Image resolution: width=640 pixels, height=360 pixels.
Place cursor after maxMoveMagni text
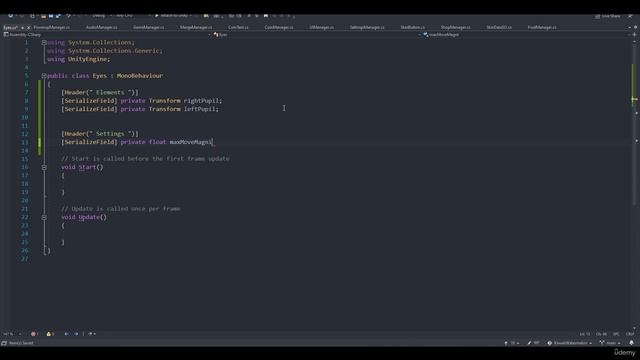[x=213, y=142]
